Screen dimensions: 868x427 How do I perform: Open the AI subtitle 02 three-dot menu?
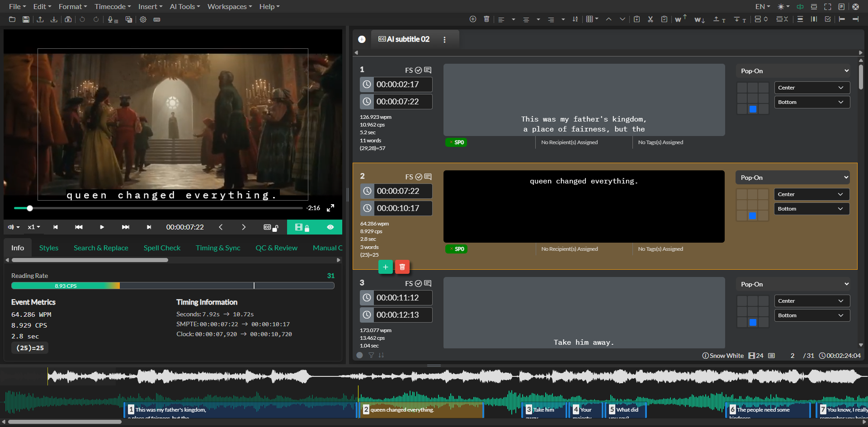(445, 40)
